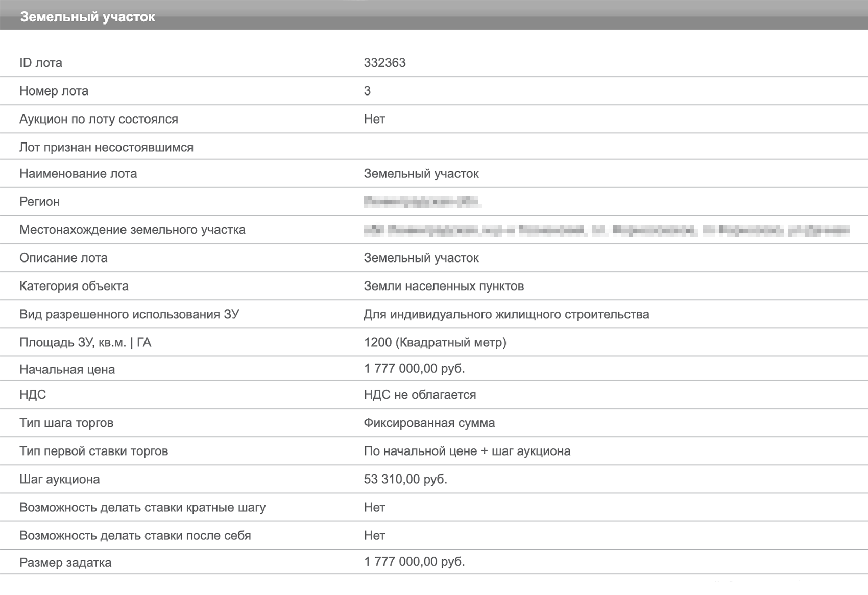Click the 'Шаг аукциона' label
This screenshot has width=868, height=595.
60,479
